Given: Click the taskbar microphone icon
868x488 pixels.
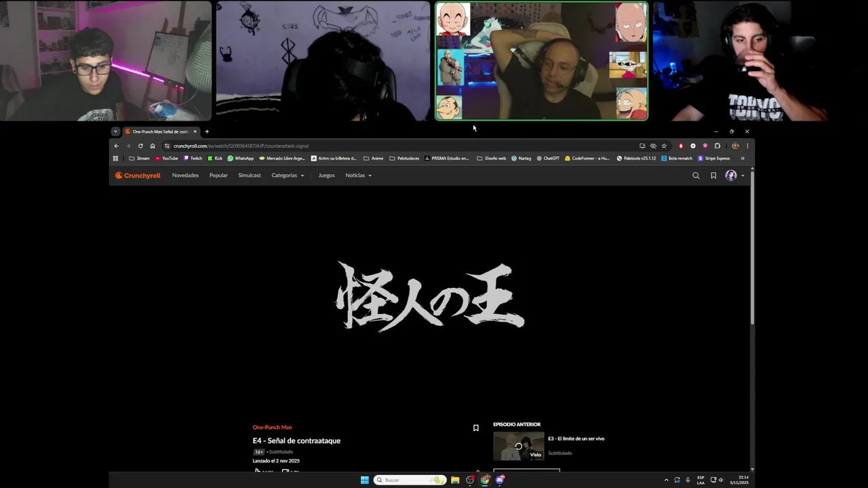Looking at the screenshot, I should [688, 480].
